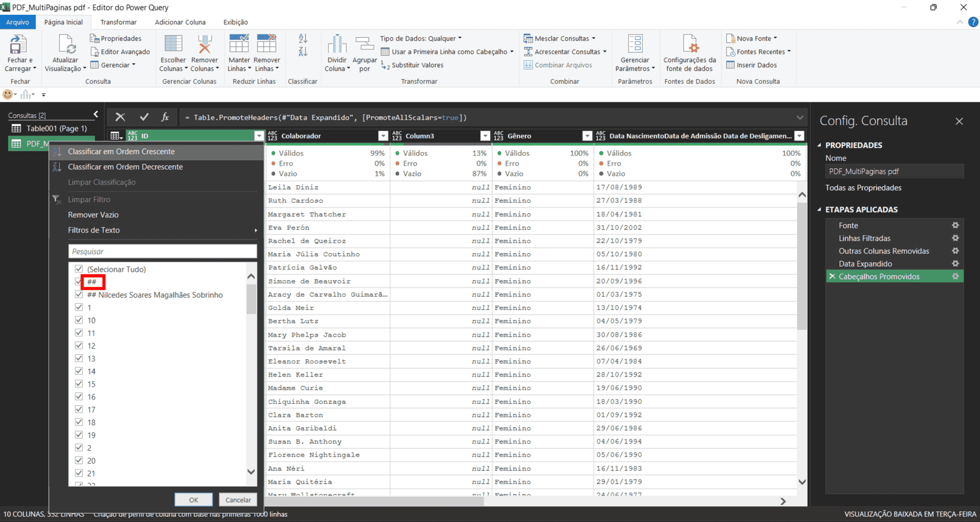The image size is (980, 522).
Task: Open Mesclar Consultas tool
Action: [x=560, y=38]
